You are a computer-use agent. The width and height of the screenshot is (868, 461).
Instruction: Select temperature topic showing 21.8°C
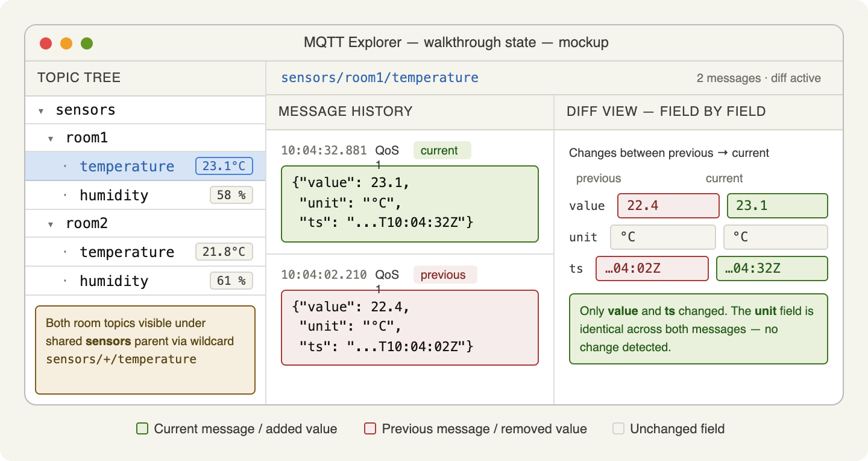pos(145,252)
